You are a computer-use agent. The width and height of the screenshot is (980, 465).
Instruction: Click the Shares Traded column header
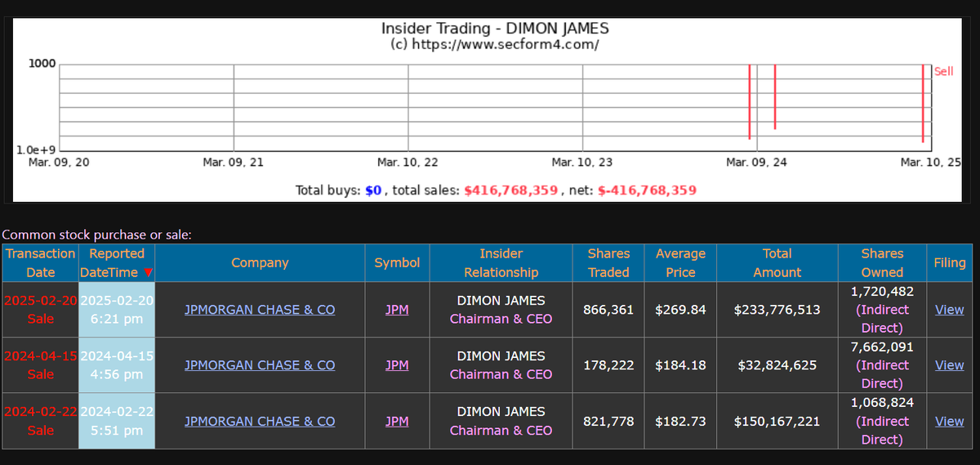[x=608, y=263]
